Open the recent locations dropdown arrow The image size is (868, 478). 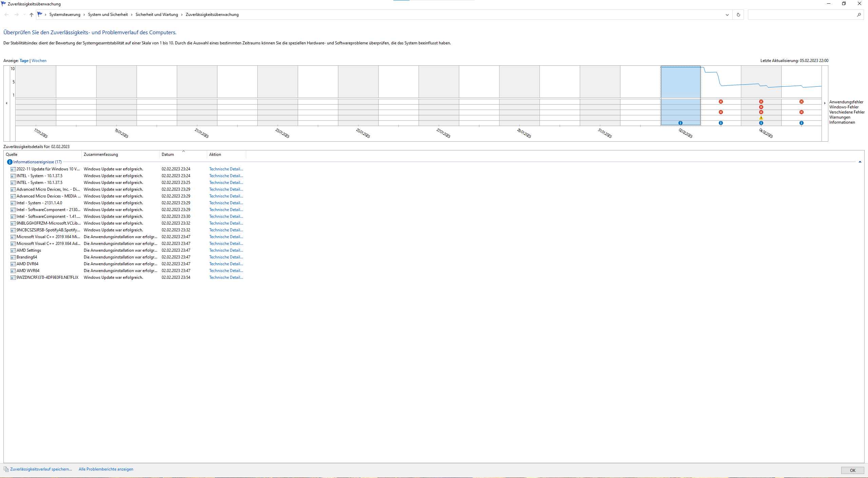[24, 15]
